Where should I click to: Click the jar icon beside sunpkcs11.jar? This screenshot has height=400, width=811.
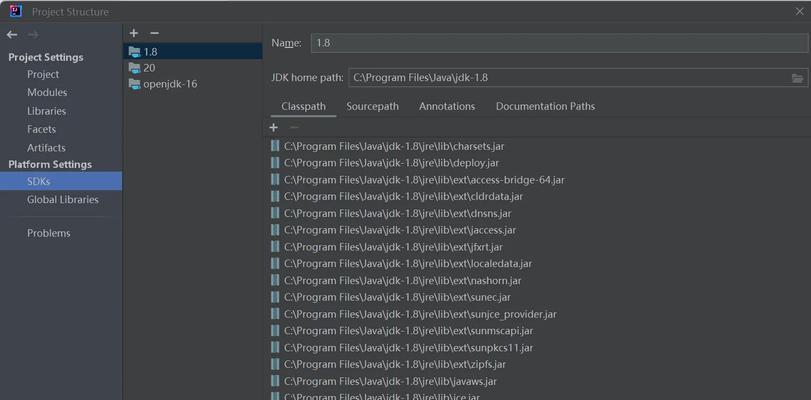click(x=275, y=348)
